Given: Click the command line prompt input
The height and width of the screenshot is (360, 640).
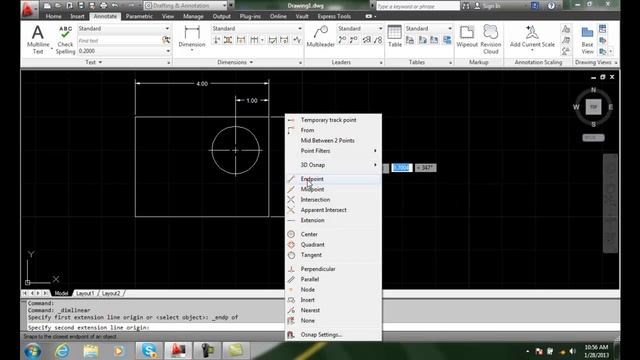Looking at the screenshot, I should point(155,327).
